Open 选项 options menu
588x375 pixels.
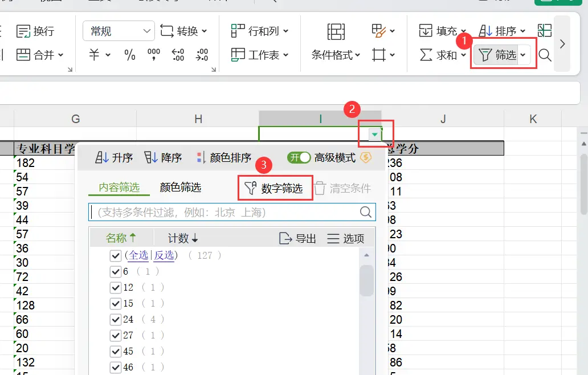tap(345, 238)
